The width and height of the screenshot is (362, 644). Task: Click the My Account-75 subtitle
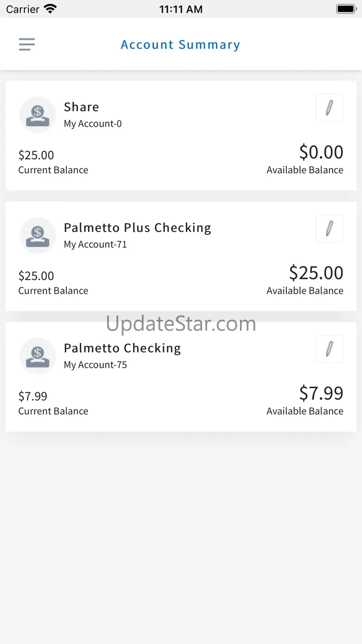95,364
